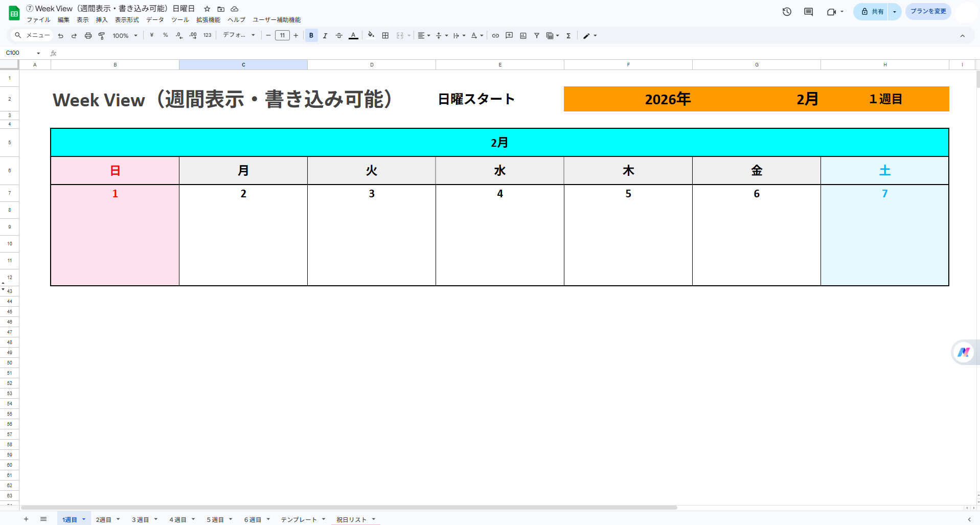Screen dimensions: 980x525
Task: Click the プランを変更 button
Action: (928, 11)
